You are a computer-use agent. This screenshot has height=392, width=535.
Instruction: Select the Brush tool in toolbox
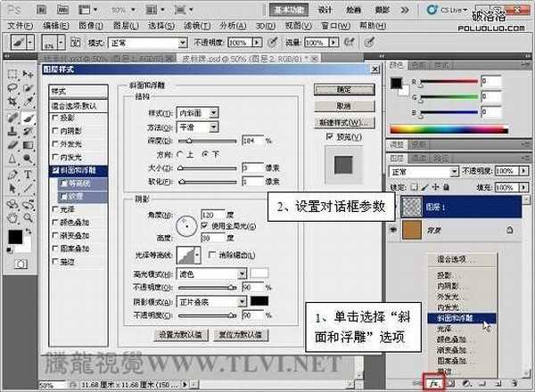coord(28,118)
